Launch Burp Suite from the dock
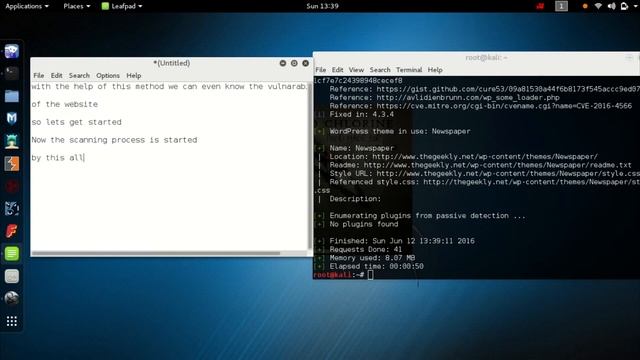The width and height of the screenshot is (640, 360). pos(11,164)
